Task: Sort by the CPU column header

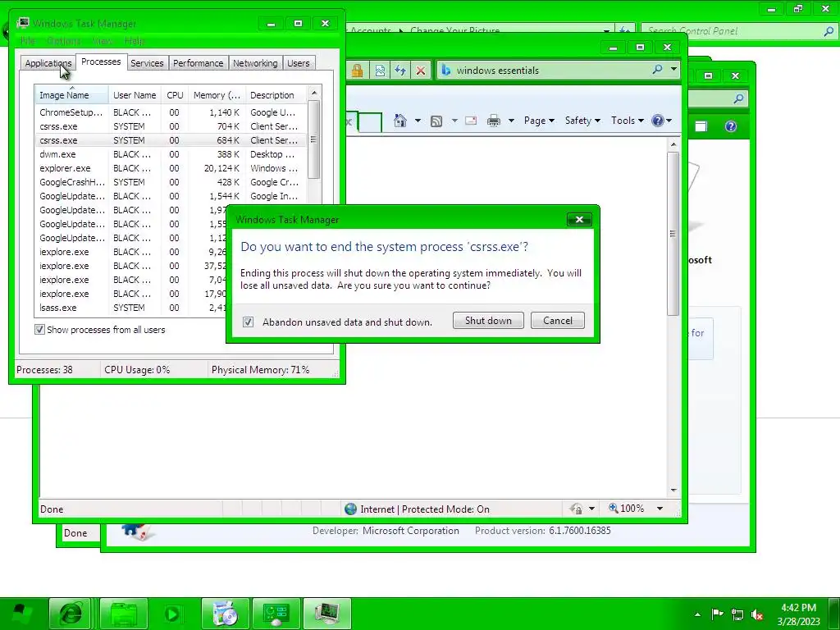Action: 175,95
